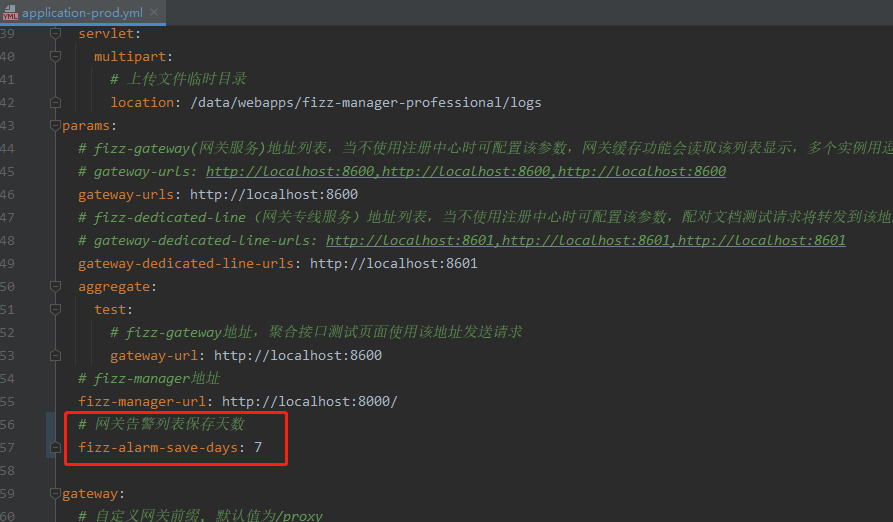
Task: Click the fizz-gateway(网关服务)地址列表 comment
Action: 485,148
